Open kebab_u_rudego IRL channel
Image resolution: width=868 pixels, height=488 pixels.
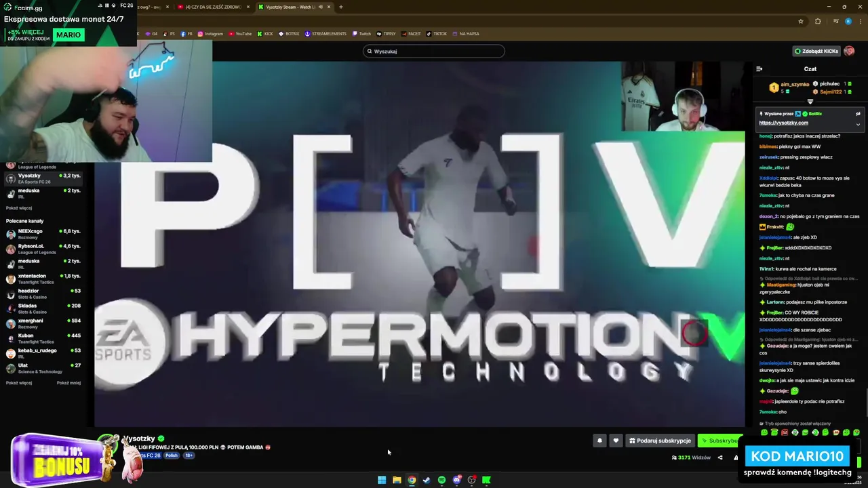click(45, 353)
